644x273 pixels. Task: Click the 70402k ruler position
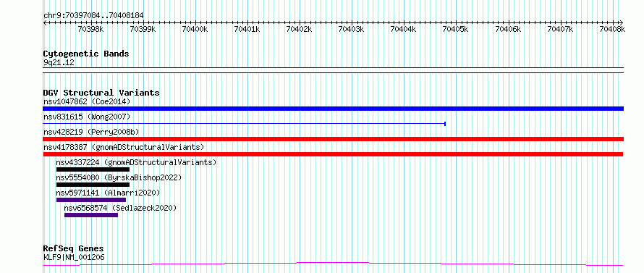(x=299, y=29)
